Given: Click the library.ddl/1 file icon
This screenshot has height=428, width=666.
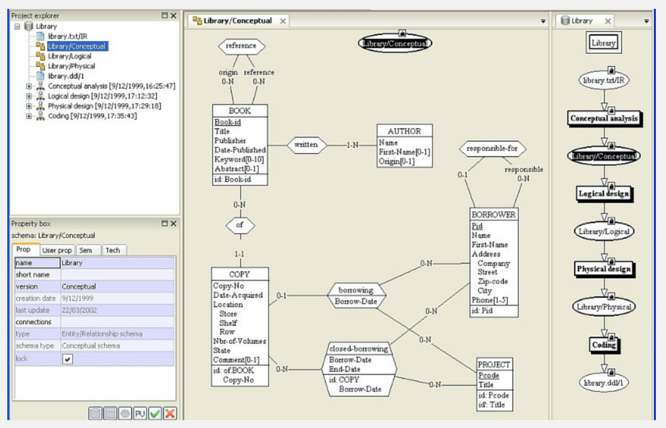Looking at the screenshot, I should coord(41,76).
